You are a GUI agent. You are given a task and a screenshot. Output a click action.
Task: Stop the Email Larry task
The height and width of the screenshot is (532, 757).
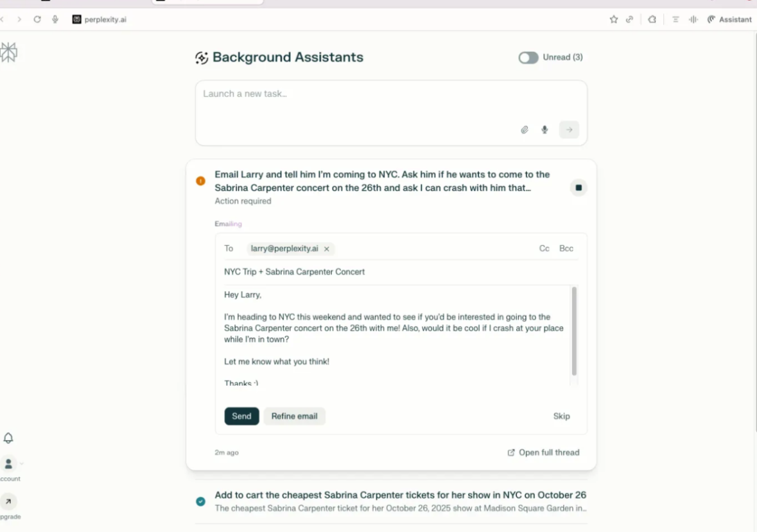(x=579, y=188)
